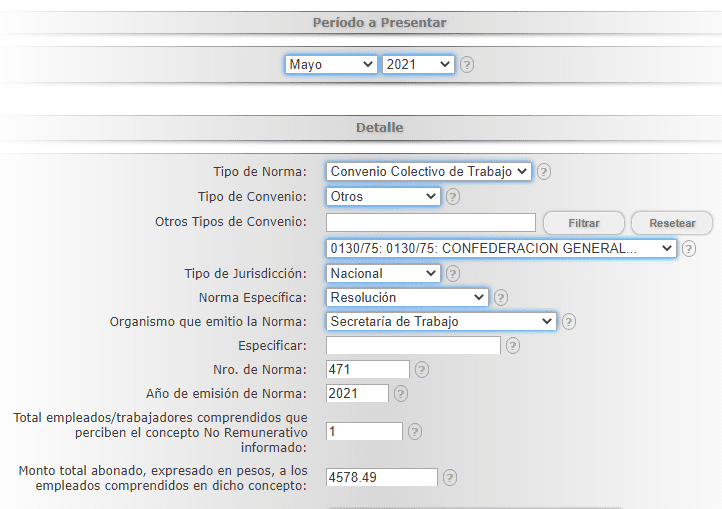Screen dimensions: 722x509
Task: Expand the Tipo de Norma dropdown
Action: (x=429, y=171)
